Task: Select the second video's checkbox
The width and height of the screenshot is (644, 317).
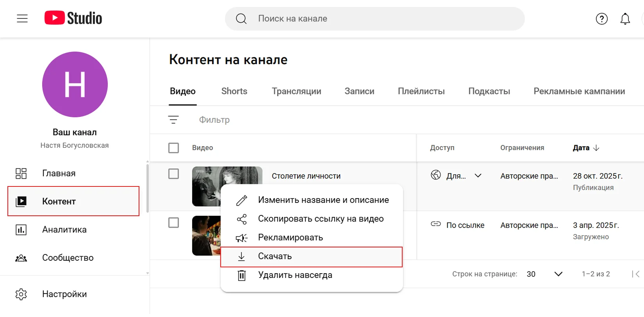Action: click(x=173, y=222)
